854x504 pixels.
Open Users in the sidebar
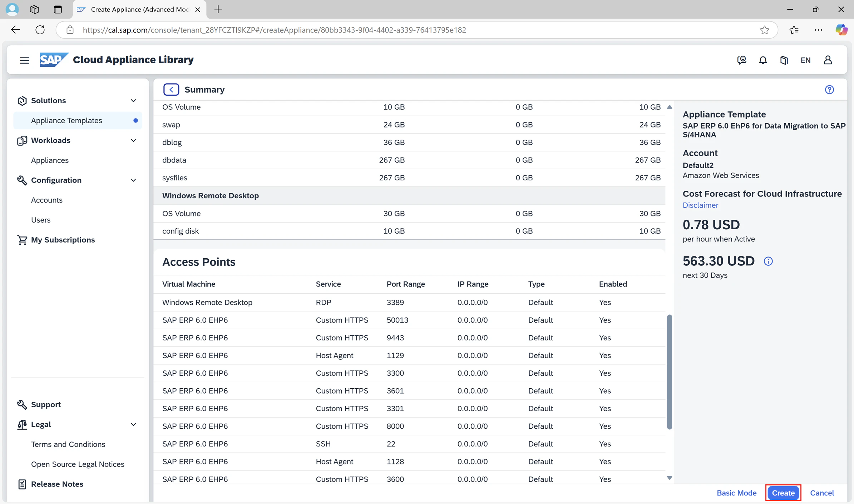click(x=41, y=220)
